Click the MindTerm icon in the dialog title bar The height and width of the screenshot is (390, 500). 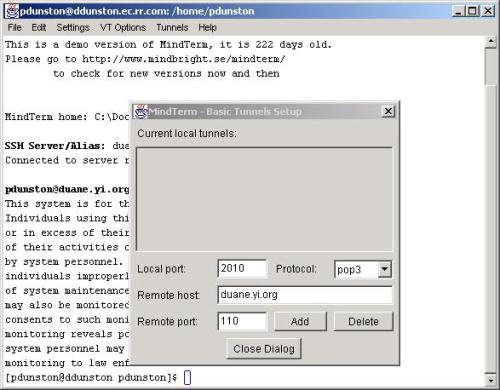(140, 111)
